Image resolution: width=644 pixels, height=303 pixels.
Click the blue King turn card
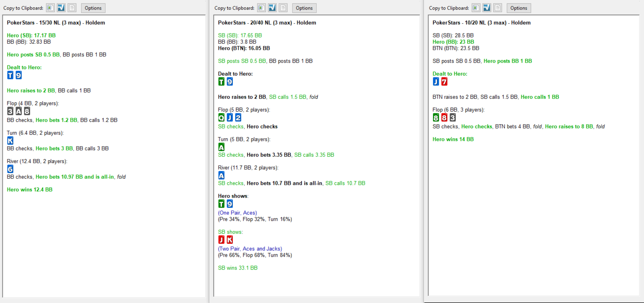(10, 141)
